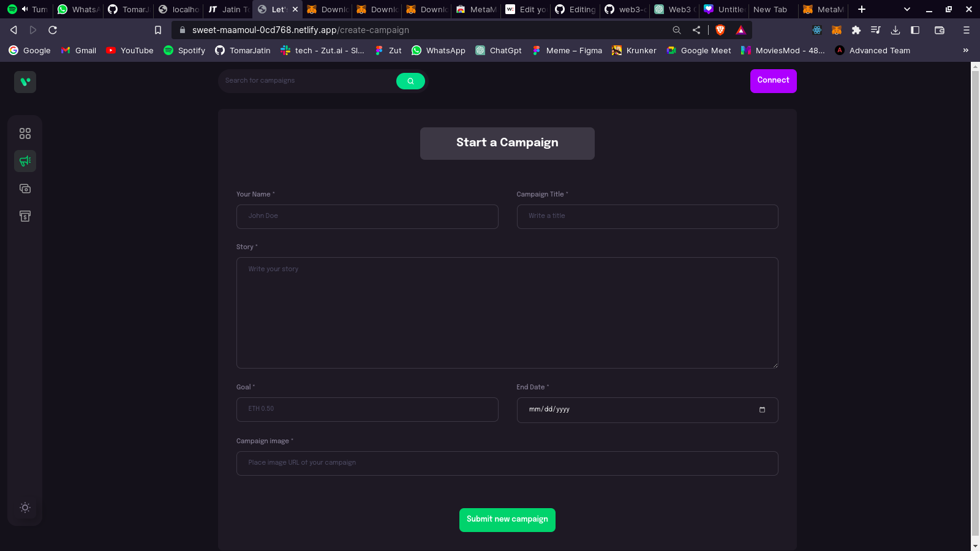Select the megaphone campaign icon in sidebar
The image size is (980, 551).
tap(25, 161)
